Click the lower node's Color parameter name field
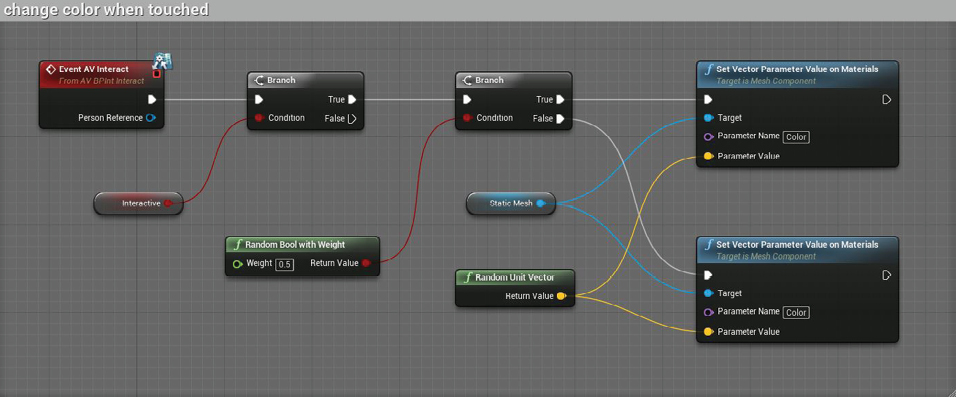This screenshot has width=956, height=397. (x=796, y=313)
